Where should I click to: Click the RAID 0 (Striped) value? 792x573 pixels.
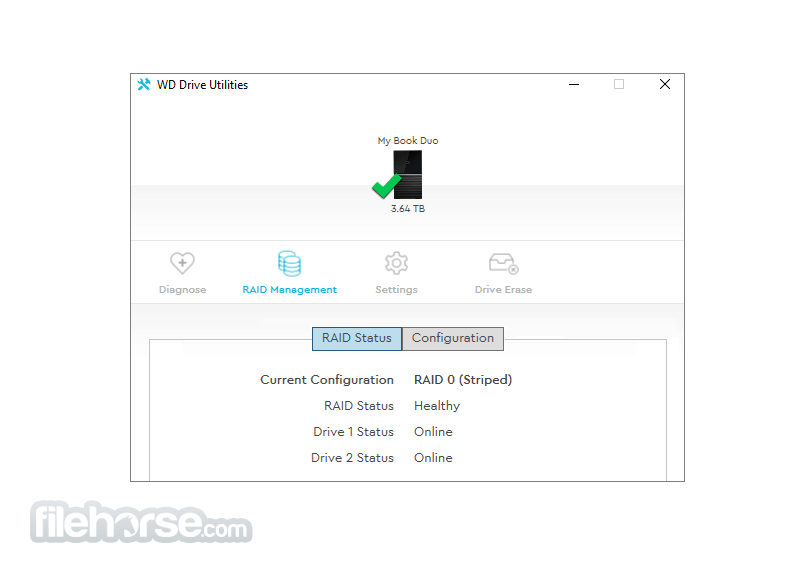pyautogui.click(x=463, y=380)
